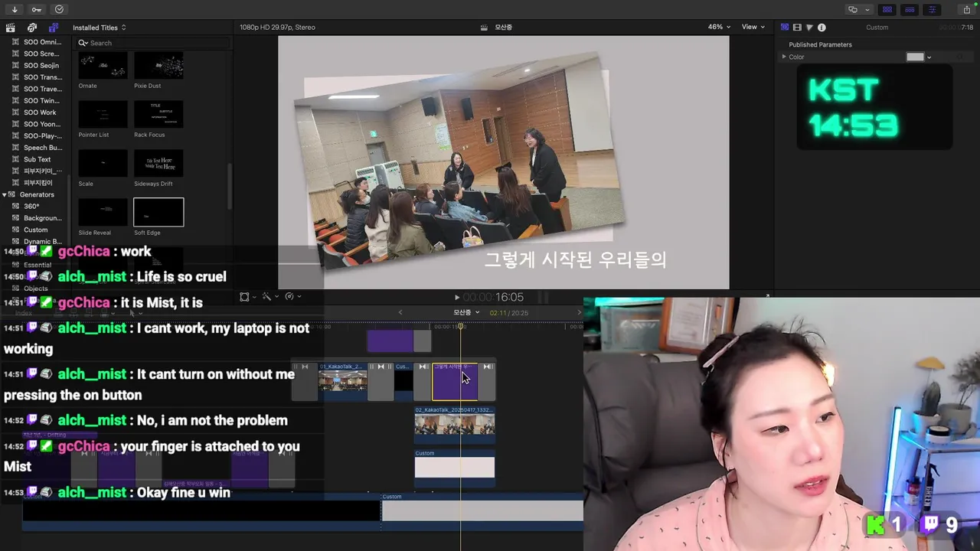
Task: Select the 02_KakaoTalk connected clip
Action: coord(455,425)
